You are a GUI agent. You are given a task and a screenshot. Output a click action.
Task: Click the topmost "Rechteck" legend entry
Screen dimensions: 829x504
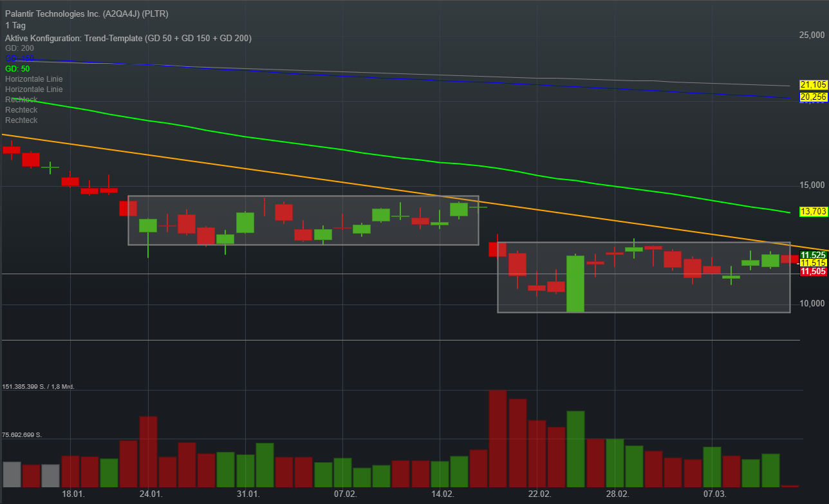tap(21, 100)
